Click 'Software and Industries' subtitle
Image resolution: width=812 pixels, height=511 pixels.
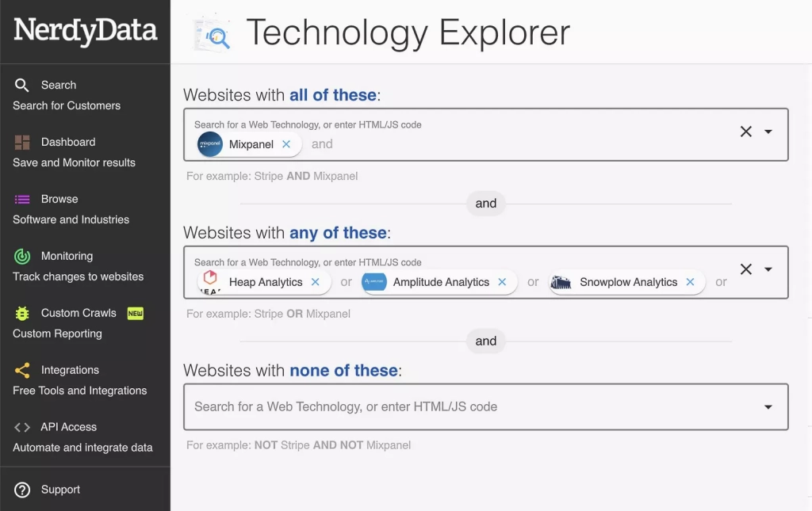(71, 219)
